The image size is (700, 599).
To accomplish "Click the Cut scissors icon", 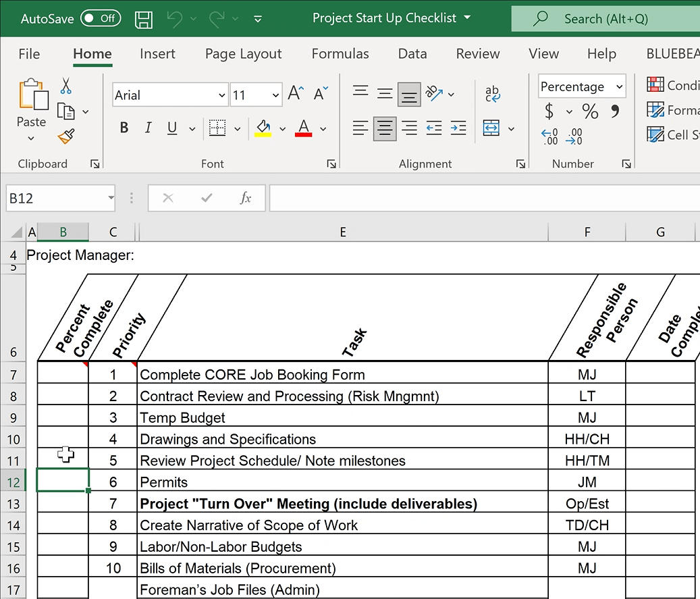I will 65,86.
